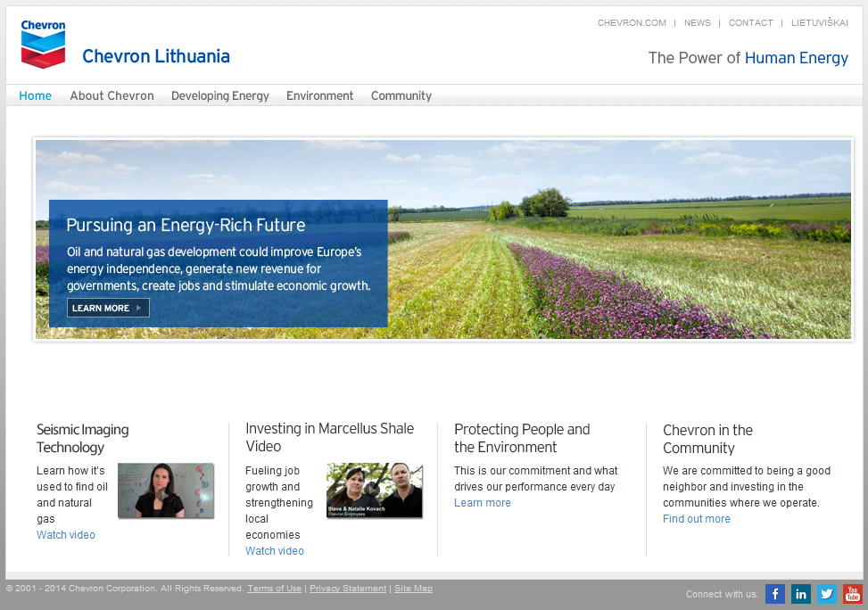
Task: Go to the Home menu item
Action: [x=35, y=95]
